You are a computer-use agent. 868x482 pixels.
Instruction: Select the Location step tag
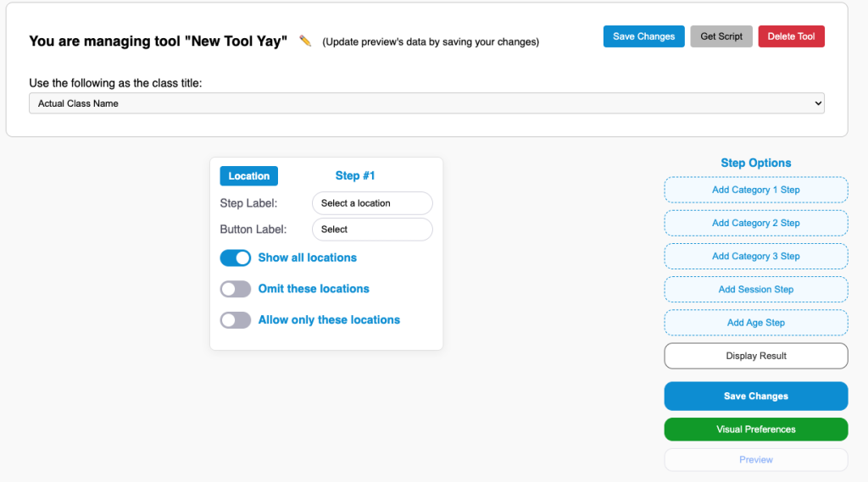248,176
